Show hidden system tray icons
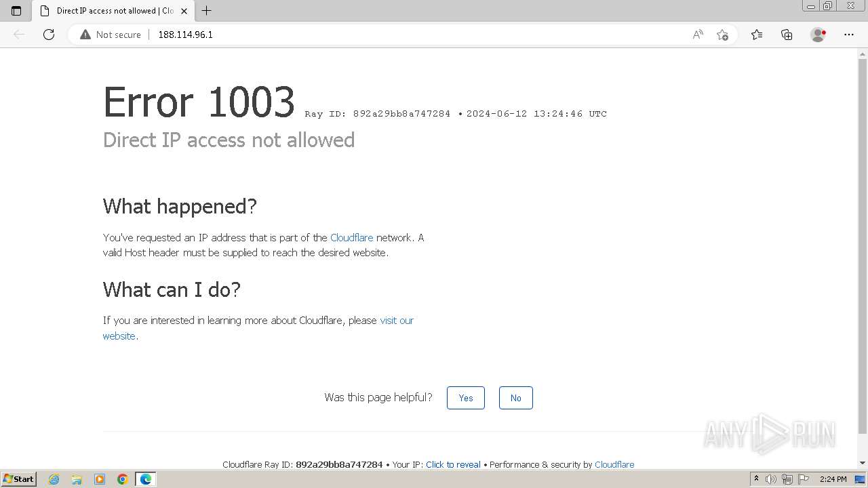The image size is (868, 488). (756, 479)
